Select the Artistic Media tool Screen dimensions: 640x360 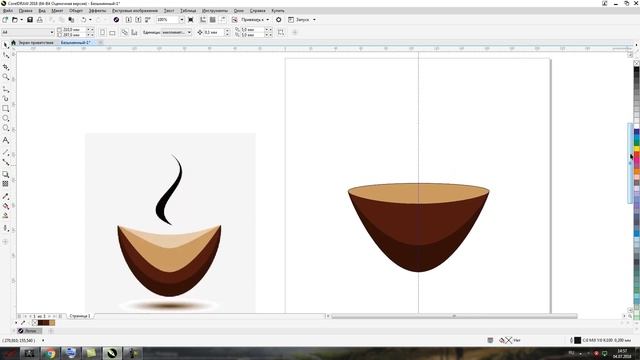click(5, 98)
